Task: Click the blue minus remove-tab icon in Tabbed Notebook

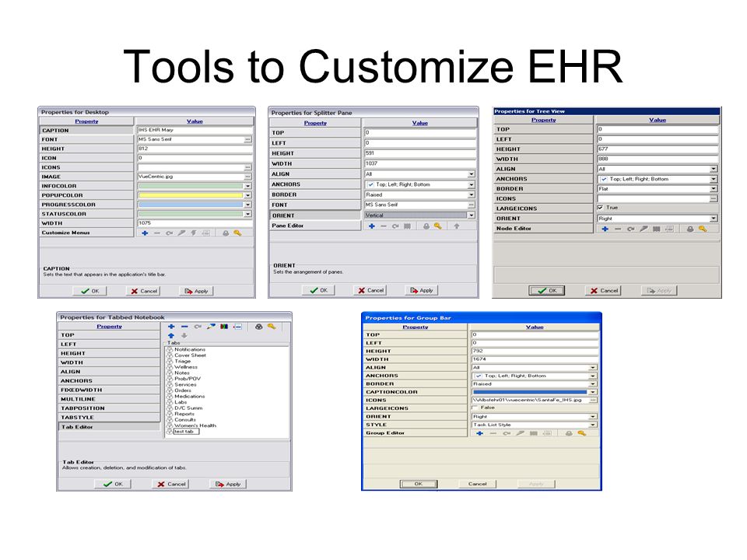Action: click(184, 327)
